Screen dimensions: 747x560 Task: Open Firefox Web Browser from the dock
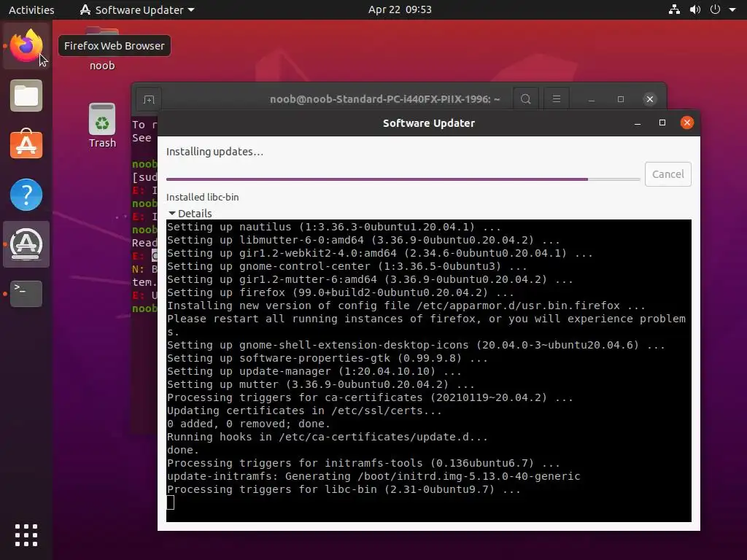click(26, 46)
